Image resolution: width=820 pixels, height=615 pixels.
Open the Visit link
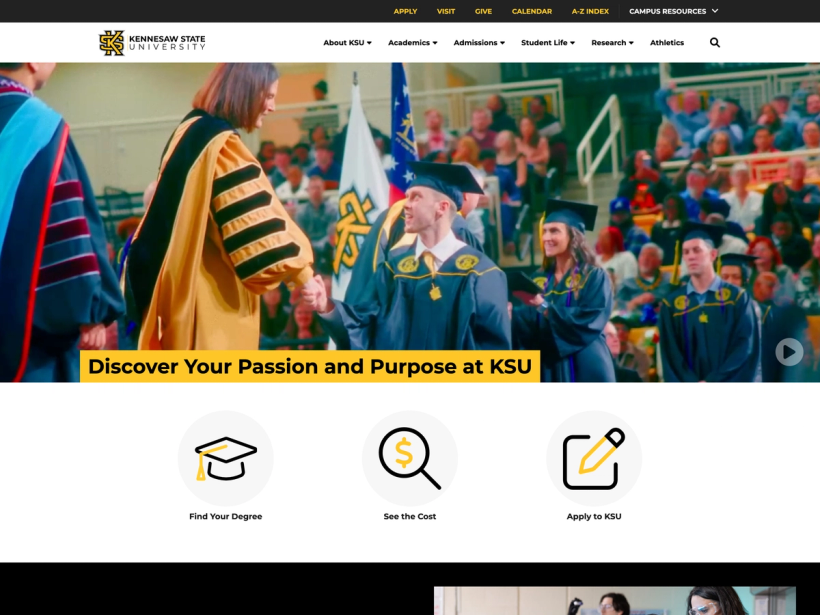pos(446,11)
